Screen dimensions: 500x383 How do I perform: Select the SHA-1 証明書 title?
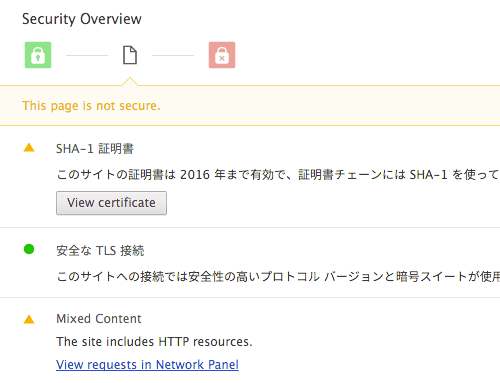click(x=95, y=149)
